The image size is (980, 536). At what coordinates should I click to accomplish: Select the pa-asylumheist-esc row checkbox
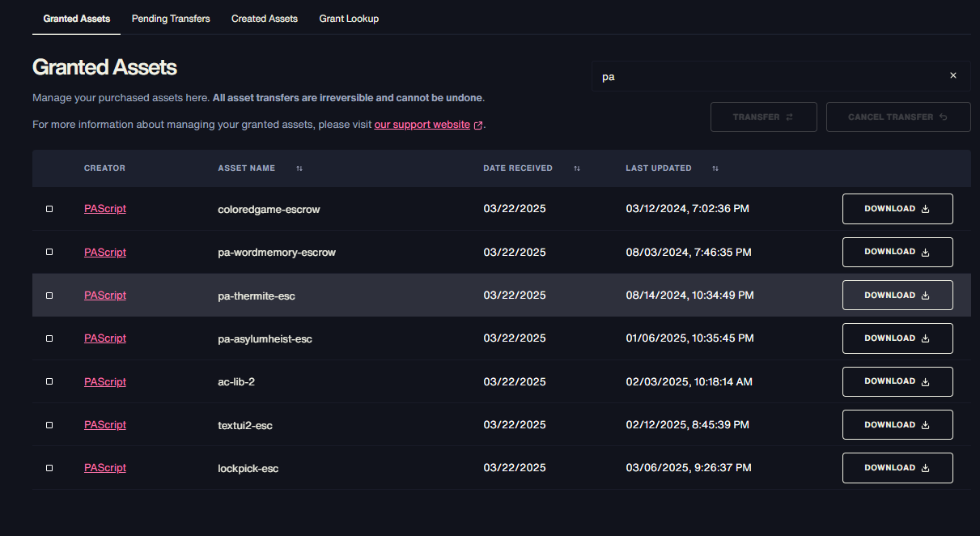click(x=49, y=338)
